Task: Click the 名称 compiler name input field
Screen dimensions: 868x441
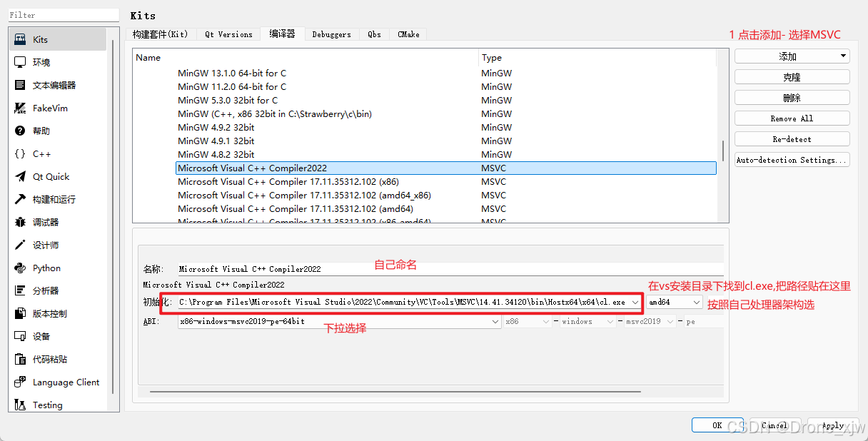Action: [x=450, y=270]
